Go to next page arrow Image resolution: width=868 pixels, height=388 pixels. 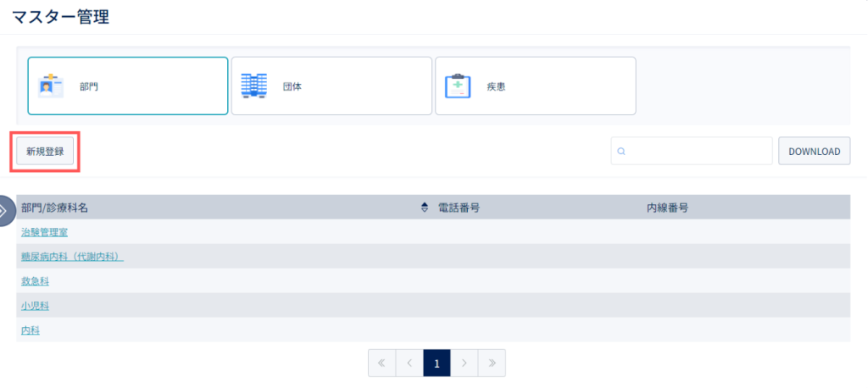click(x=465, y=363)
